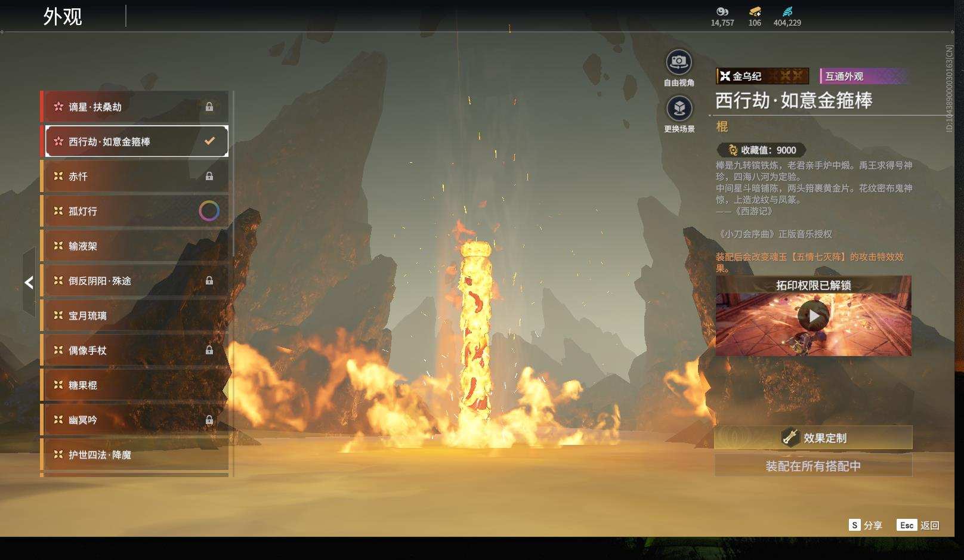Select the 糖果棍 skin entry

135,385
